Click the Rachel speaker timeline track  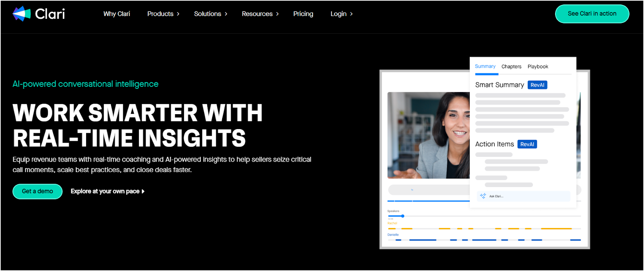pos(484,228)
